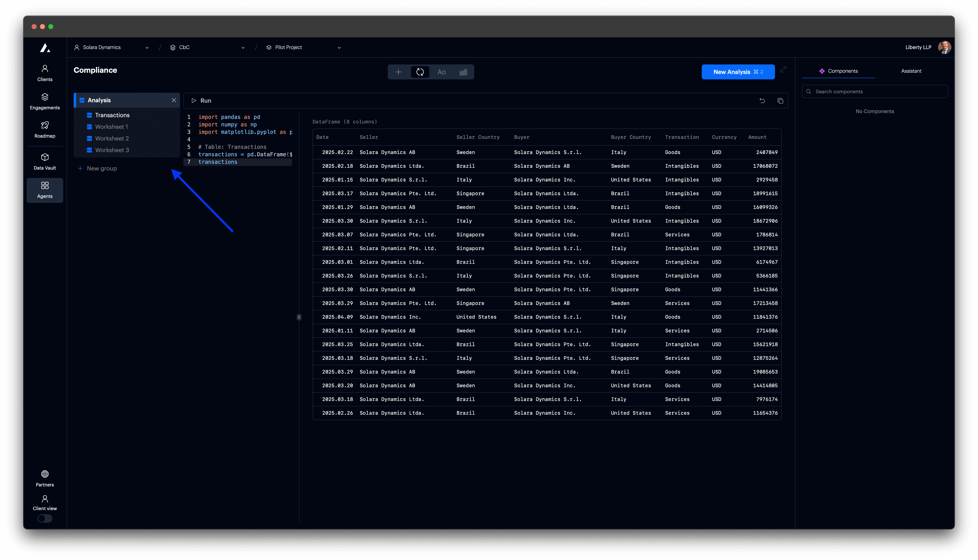The width and height of the screenshot is (978, 560).
Task: Select Worksheet 2 in the Analysis group
Action: coord(112,138)
